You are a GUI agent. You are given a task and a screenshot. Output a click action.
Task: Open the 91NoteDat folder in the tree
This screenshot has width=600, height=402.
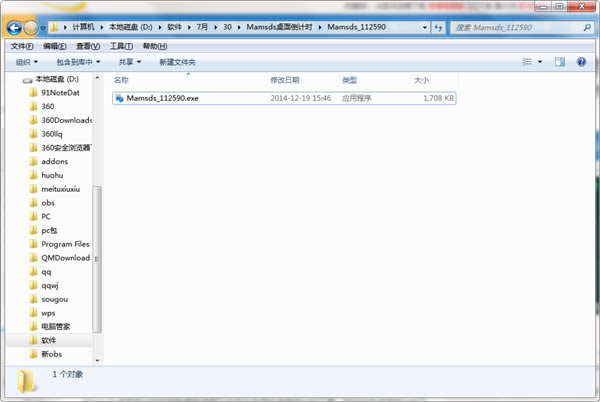54,93
